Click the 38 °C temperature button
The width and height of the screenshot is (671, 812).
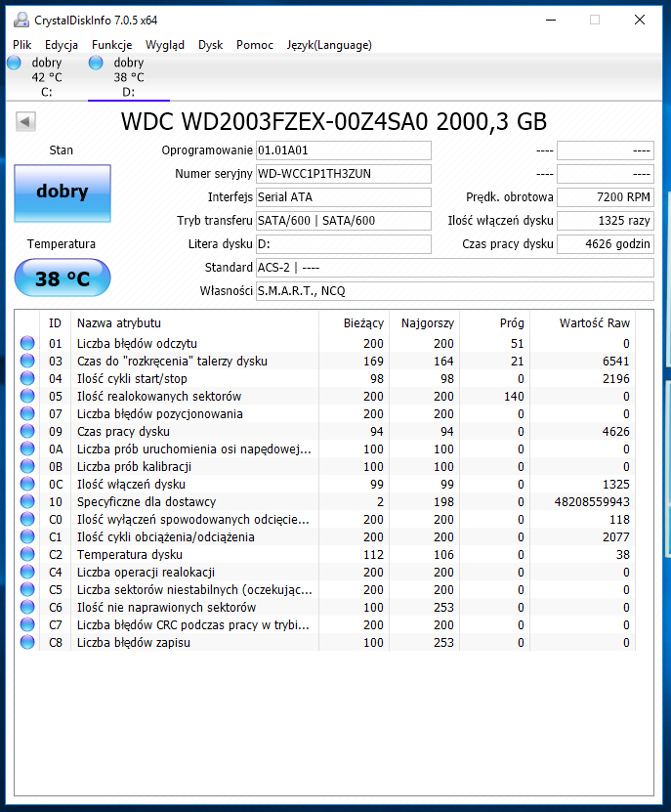(63, 278)
